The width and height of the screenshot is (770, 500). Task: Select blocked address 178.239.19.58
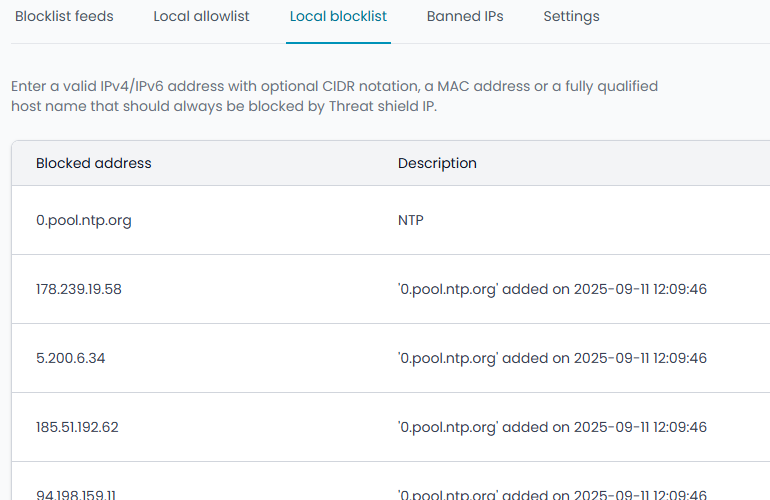pyautogui.click(x=79, y=289)
